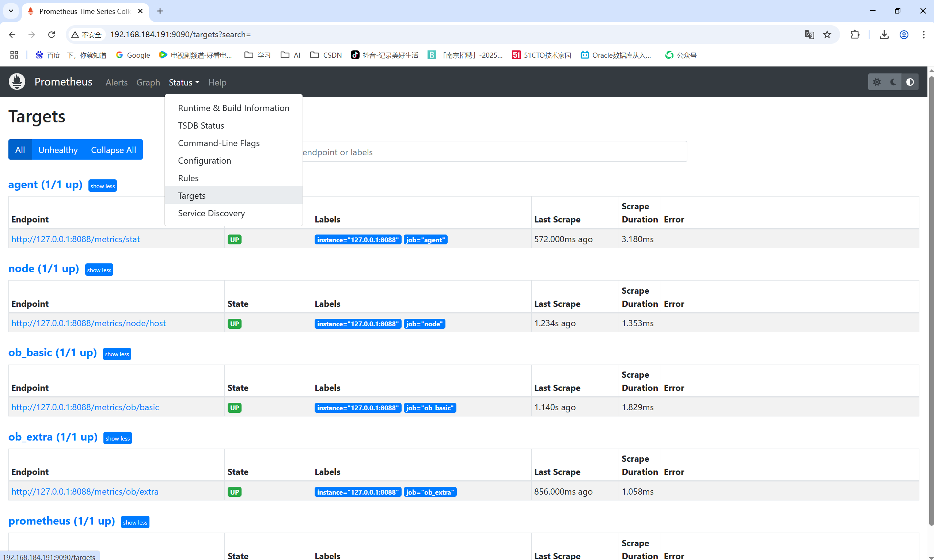This screenshot has height=560, width=934.
Task: Open the Oracle database bookmark
Action: [616, 55]
